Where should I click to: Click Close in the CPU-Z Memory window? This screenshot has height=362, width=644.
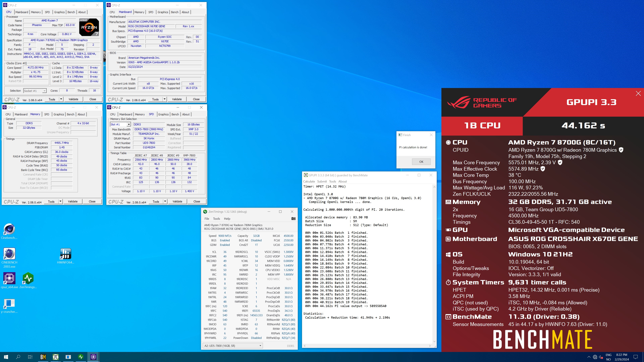point(92,201)
